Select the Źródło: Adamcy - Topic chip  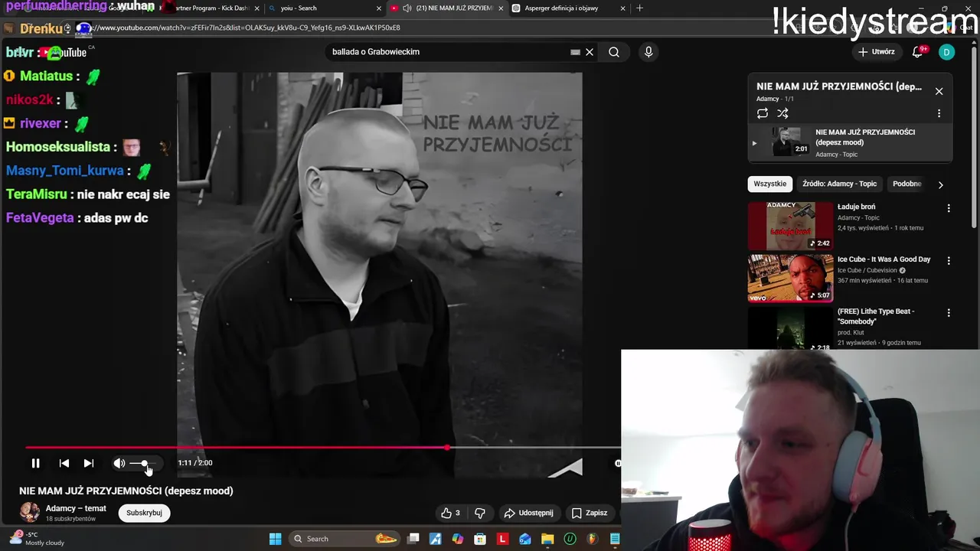839,184
